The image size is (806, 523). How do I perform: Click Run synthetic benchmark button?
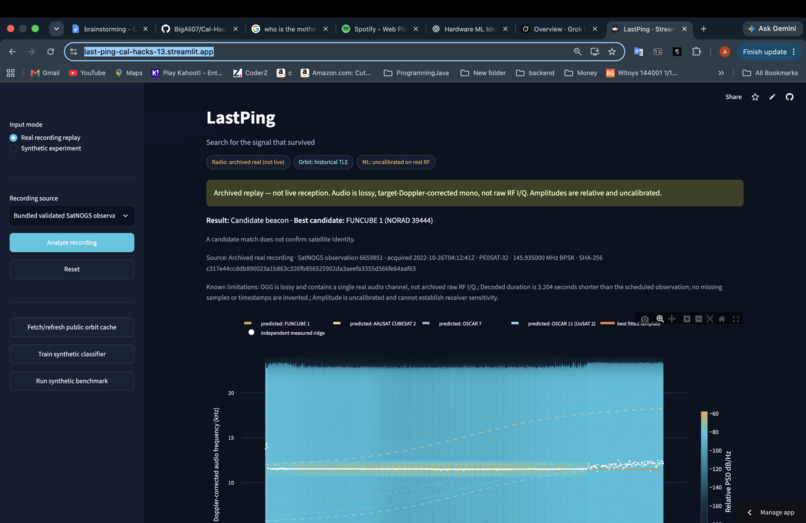(72, 381)
